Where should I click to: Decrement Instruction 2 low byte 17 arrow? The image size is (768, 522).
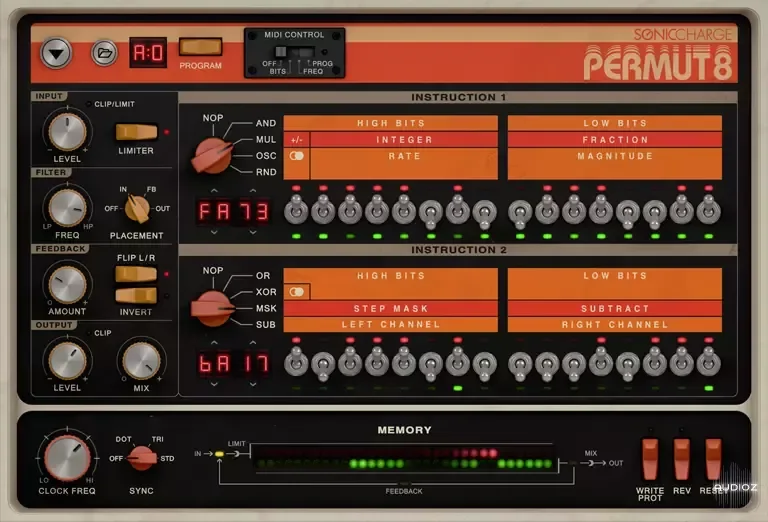[253, 384]
